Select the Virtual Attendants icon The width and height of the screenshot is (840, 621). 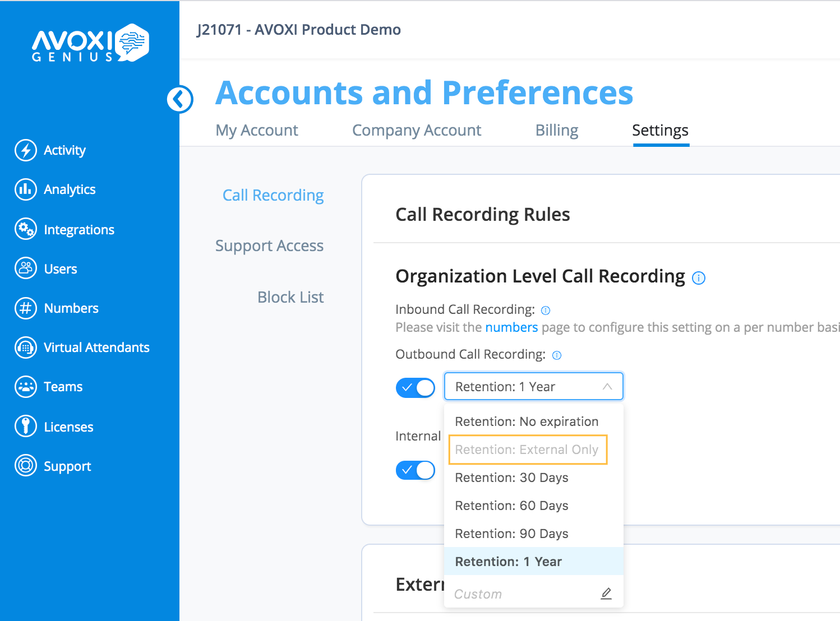(25, 347)
